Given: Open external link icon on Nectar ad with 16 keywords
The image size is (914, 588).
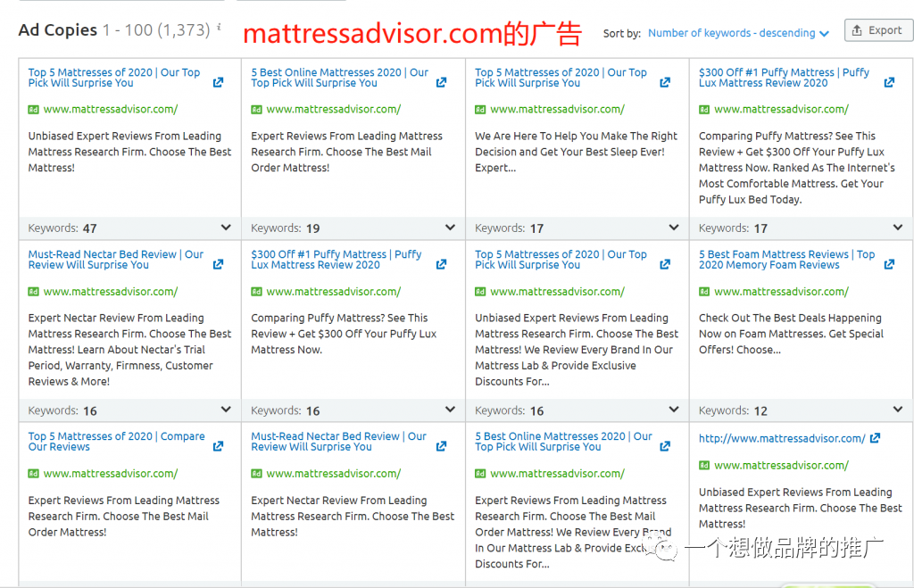Looking at the screenshot, I should [218, 265].
